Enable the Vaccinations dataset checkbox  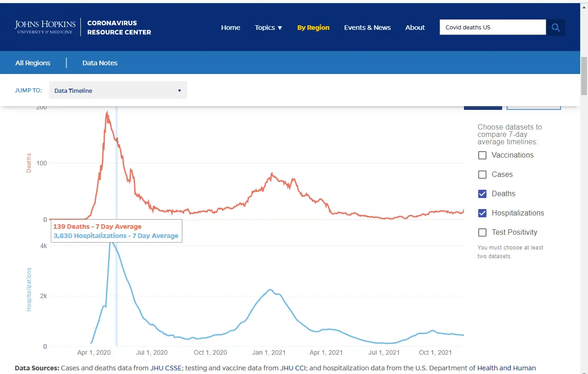point(482,155)
